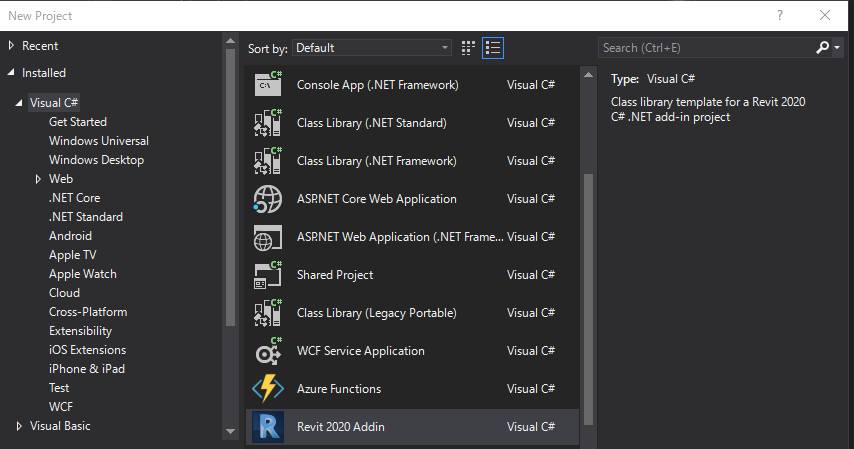Select Extensibility category

[x=81, y=331]
